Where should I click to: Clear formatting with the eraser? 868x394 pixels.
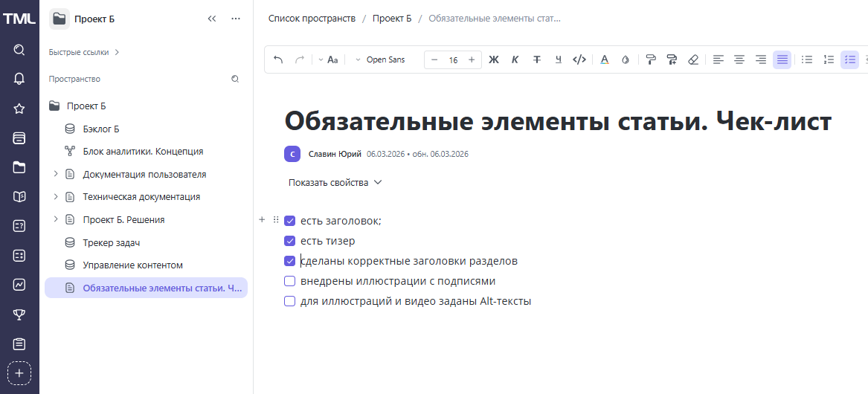click(693, 59)
